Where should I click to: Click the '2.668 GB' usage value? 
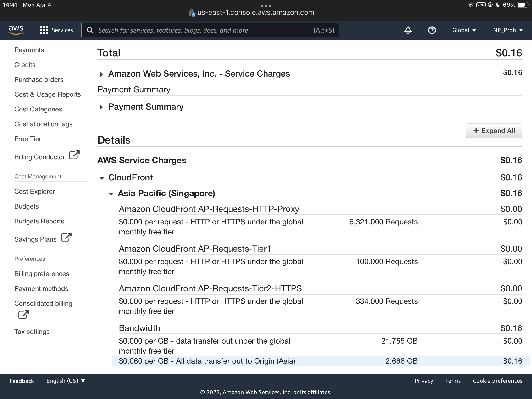pos(402,361)
